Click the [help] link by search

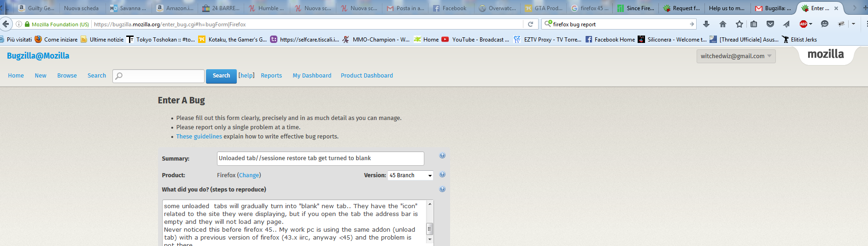click(x=246, y=76)
